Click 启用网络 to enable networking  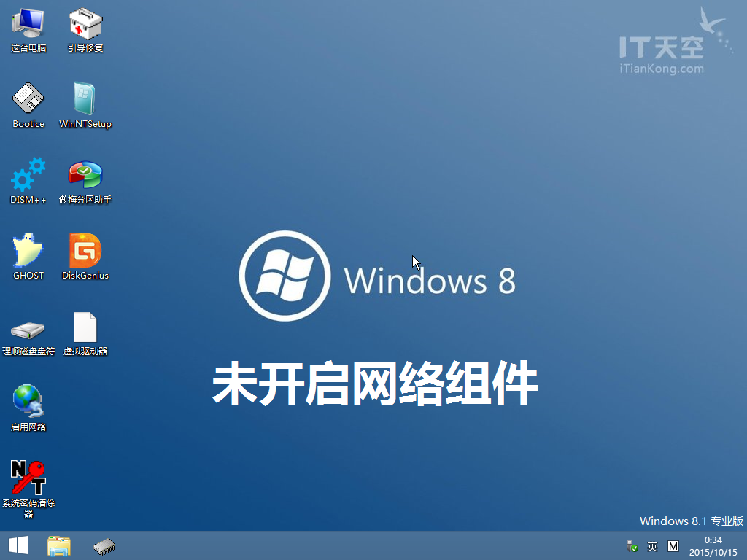pos(28,402)
